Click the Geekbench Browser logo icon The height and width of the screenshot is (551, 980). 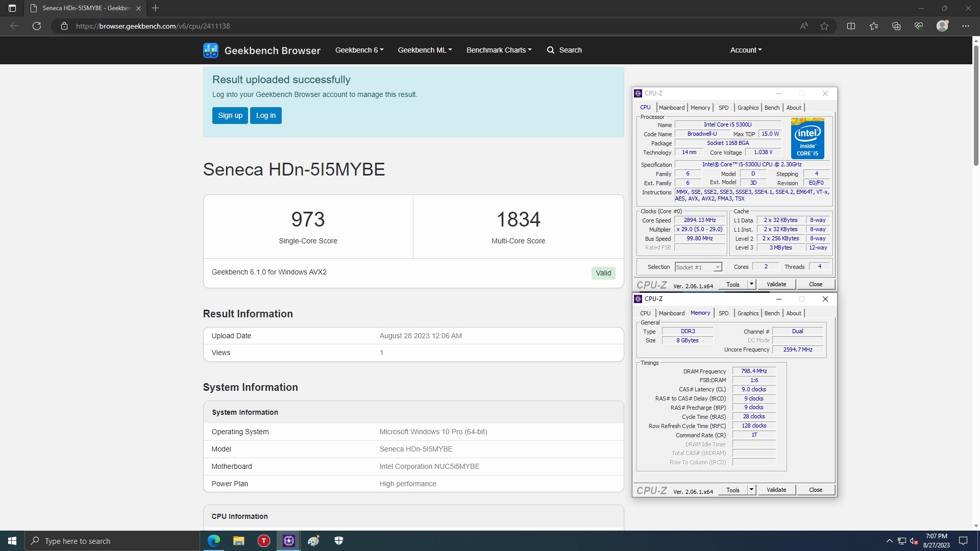pyautogui.click(x=211, y=50)
